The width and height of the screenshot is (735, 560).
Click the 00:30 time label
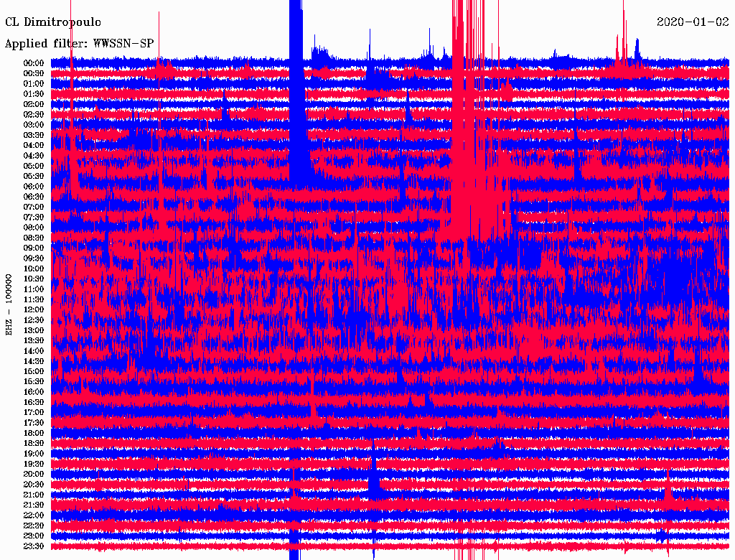34,73
